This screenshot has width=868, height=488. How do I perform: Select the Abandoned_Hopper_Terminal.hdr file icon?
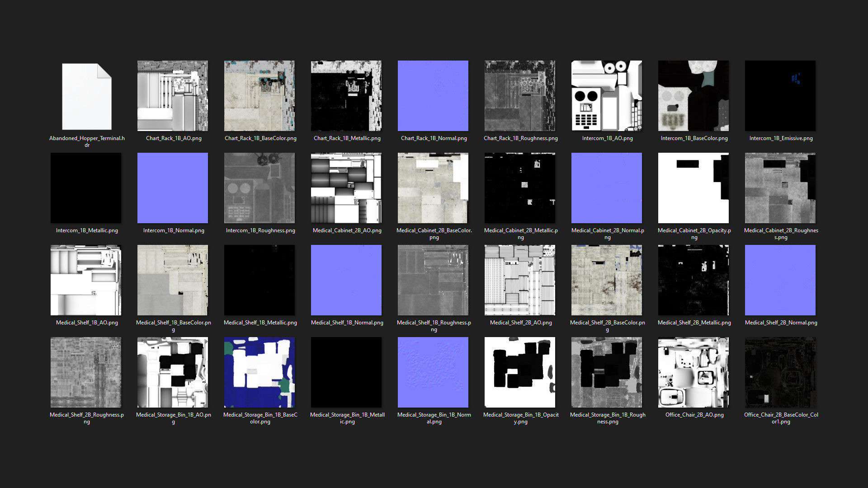tap(86, 96)
